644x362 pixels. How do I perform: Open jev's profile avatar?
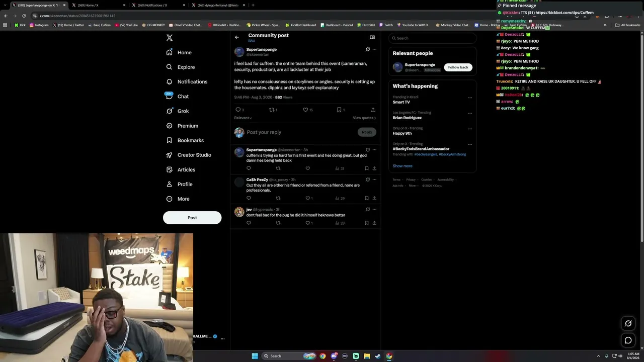point(239,212)
